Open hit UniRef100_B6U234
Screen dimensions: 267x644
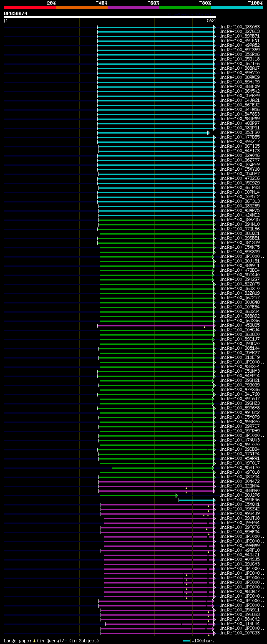(239, 311)
